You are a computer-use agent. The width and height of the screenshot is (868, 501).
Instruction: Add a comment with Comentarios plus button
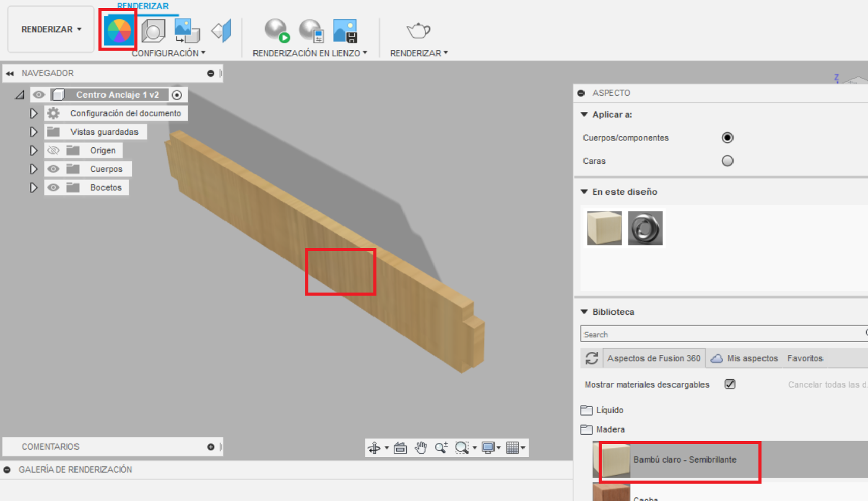pyautogui.click(x=210, y=447)
